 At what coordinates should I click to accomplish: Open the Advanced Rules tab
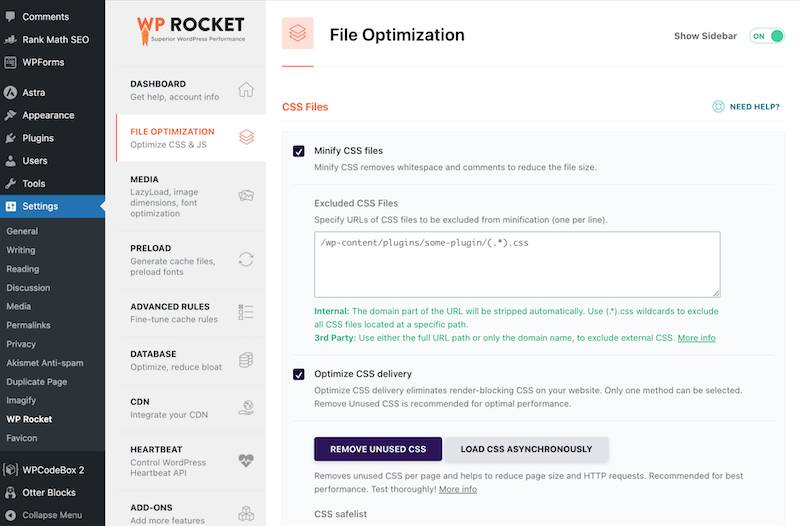click(191, 313)
